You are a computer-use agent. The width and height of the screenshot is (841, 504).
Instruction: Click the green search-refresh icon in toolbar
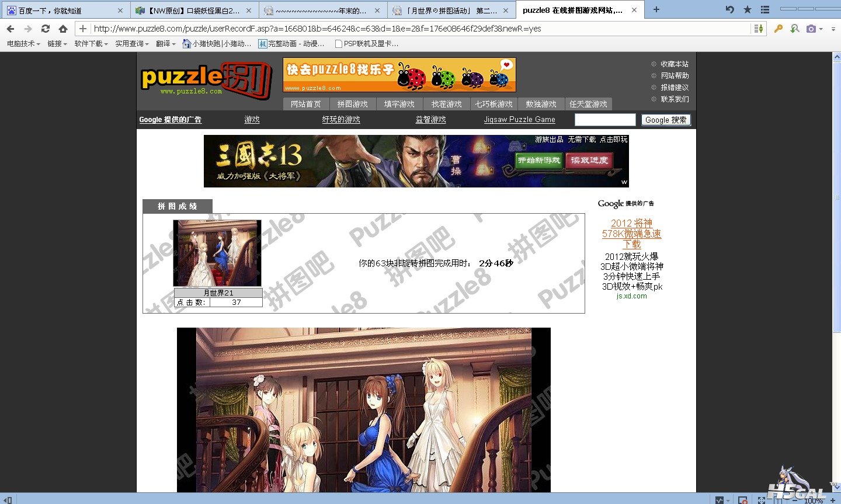pyautogui.click(x=795, y=29)
